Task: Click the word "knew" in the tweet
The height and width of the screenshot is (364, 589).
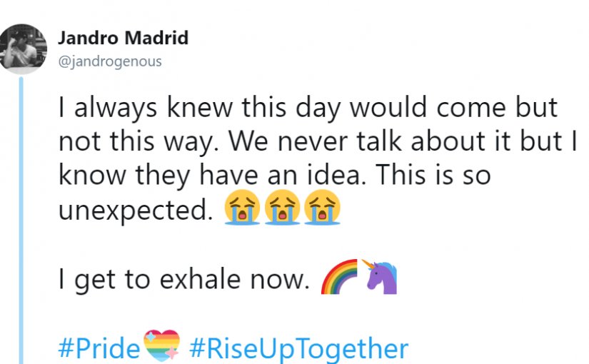Action: pyautogui.click(x=200, y=107)
